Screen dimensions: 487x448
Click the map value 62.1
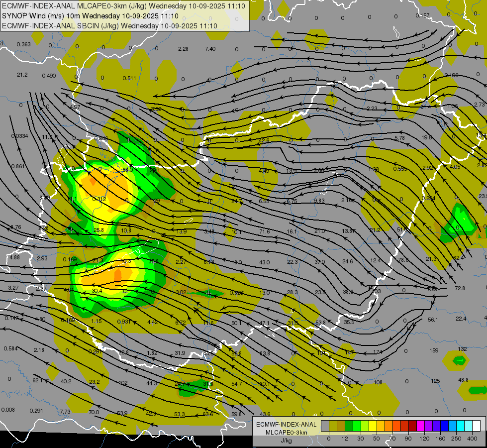coord(37,380)
